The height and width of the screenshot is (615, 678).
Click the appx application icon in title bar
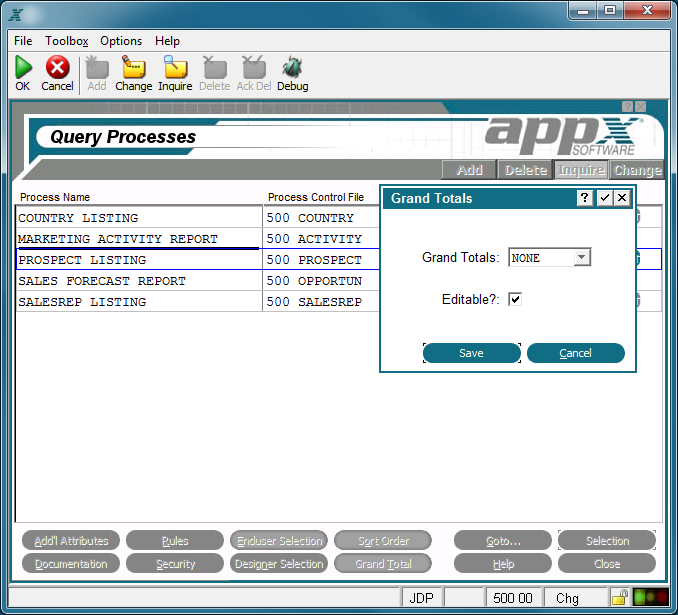click(x=16, y=14)
